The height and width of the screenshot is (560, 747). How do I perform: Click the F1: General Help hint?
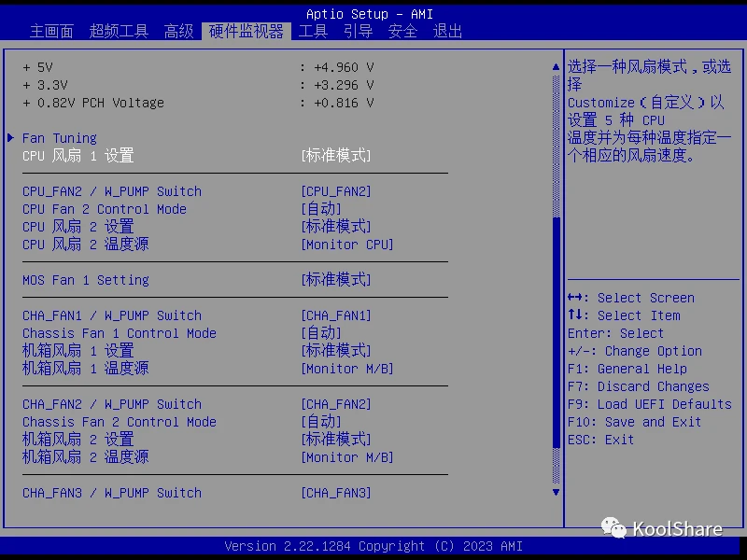(627, 369)
